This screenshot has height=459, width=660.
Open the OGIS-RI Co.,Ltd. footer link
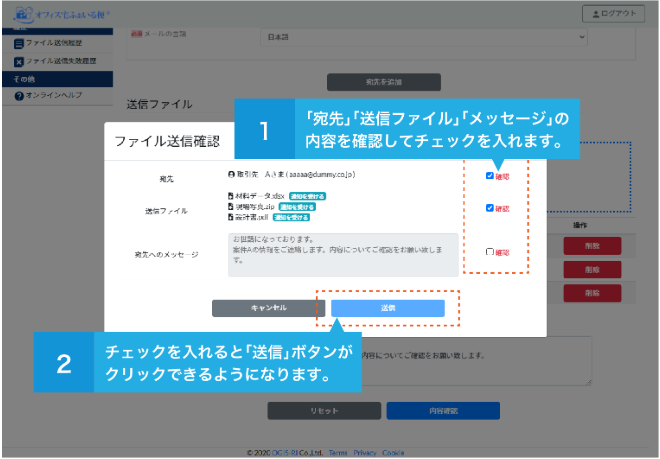(x=297, y=453)
